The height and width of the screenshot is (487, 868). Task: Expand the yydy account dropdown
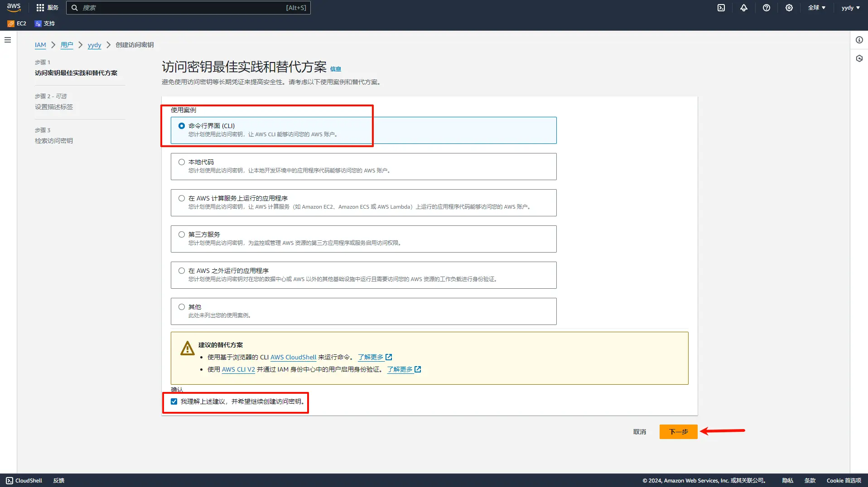pyautogui.click(x=850, y=8)
